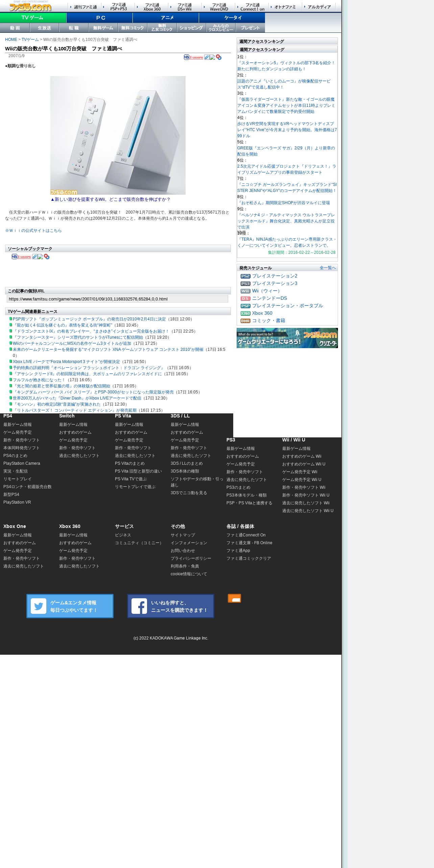
Task: Open ファミ通 Connect! on in the top bar
Action: 252,7
